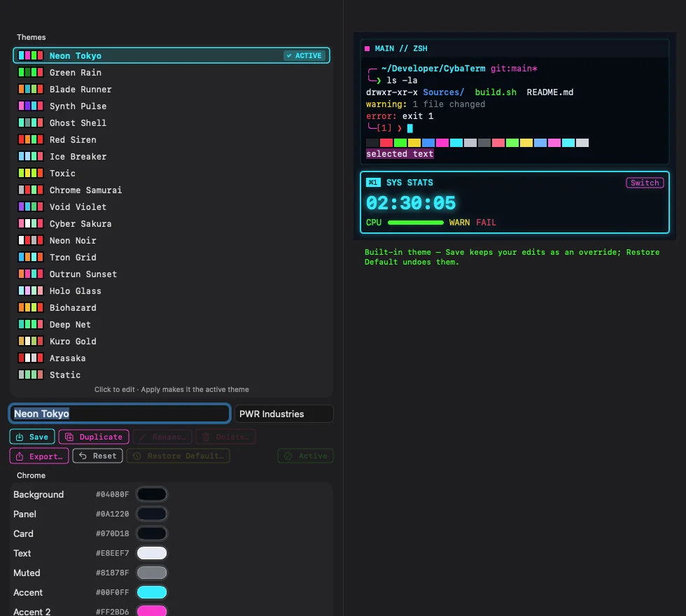Click the PWR Industries author field
Viewport: 686px width, 616px height.
click(284, 414)
